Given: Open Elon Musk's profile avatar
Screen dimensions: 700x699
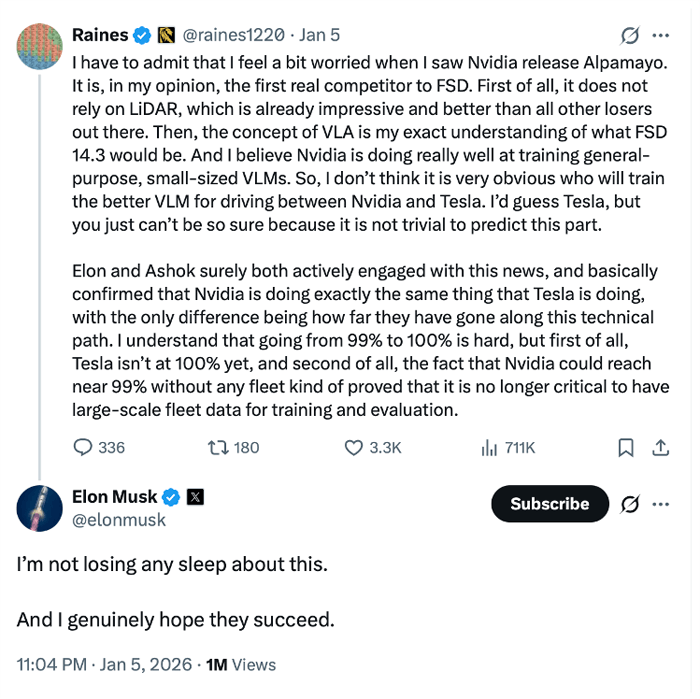Looking at the screenshot, I should (x=40, y=507).
